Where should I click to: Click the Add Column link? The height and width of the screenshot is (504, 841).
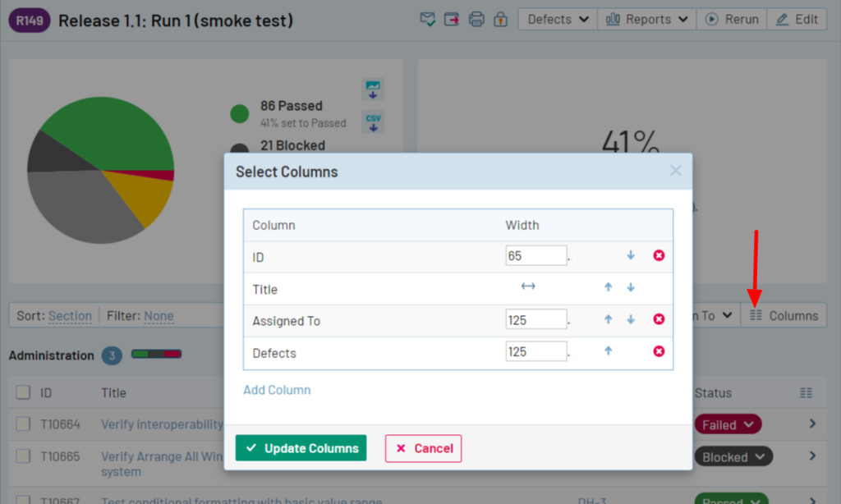[x=277, y=390]
